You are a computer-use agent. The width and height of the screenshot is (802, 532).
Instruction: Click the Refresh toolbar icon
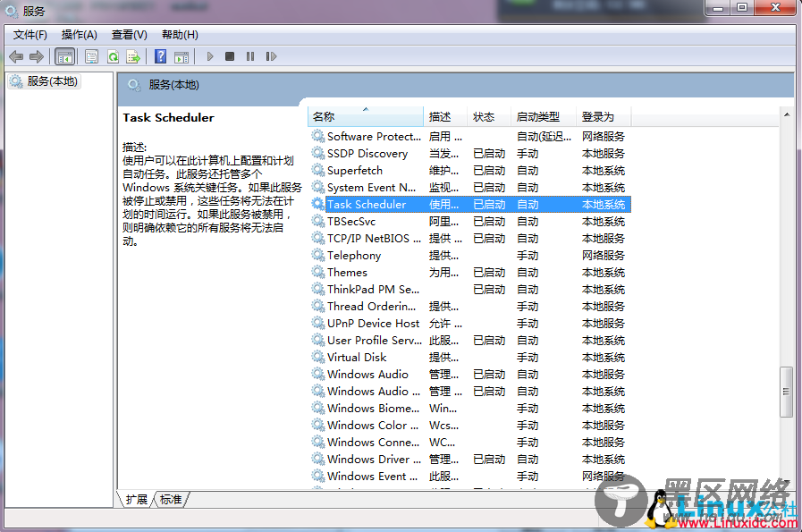tap(113, 56)
